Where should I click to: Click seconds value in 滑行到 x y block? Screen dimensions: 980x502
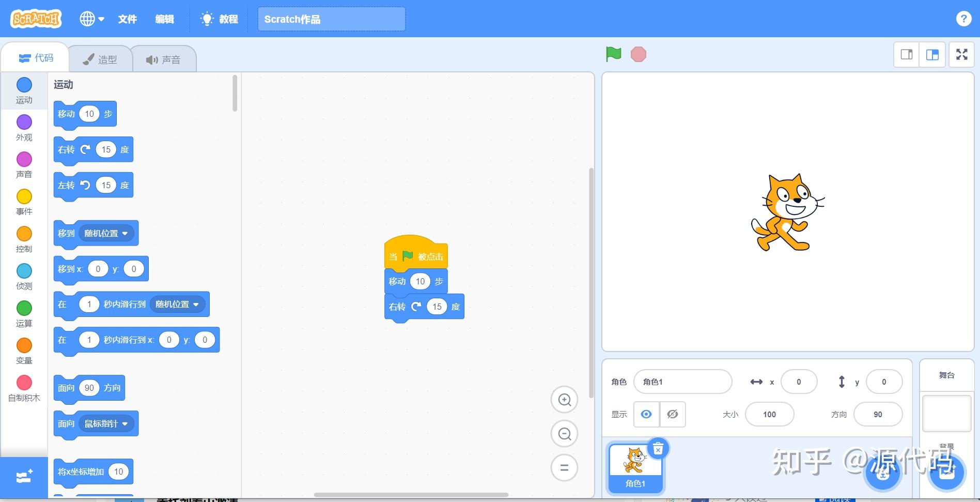[89, 340]
